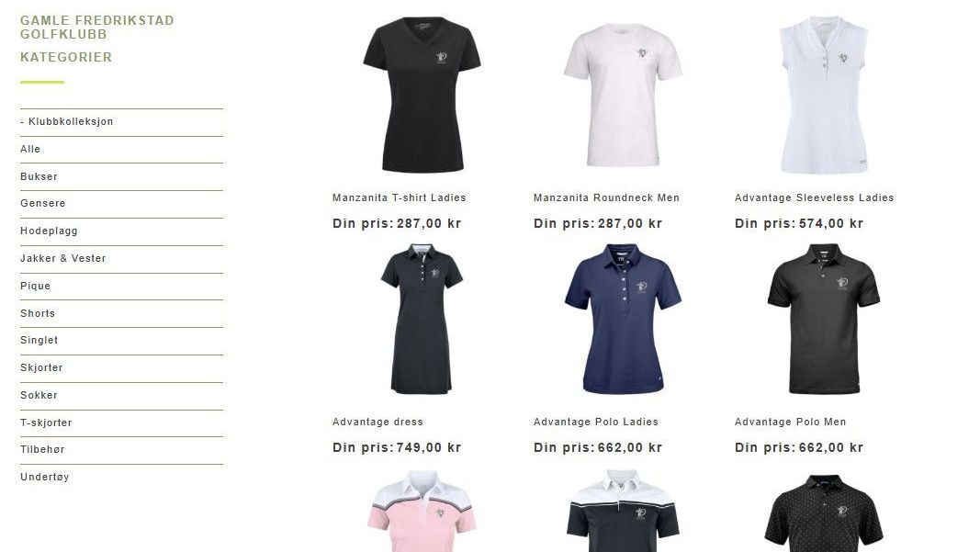Click the Manzanita Roundneck Men title link

coord(606,197)
